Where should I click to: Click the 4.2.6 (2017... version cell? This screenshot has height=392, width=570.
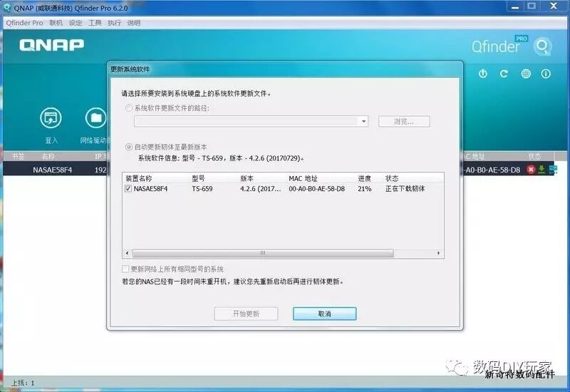(x=260, y=189)
